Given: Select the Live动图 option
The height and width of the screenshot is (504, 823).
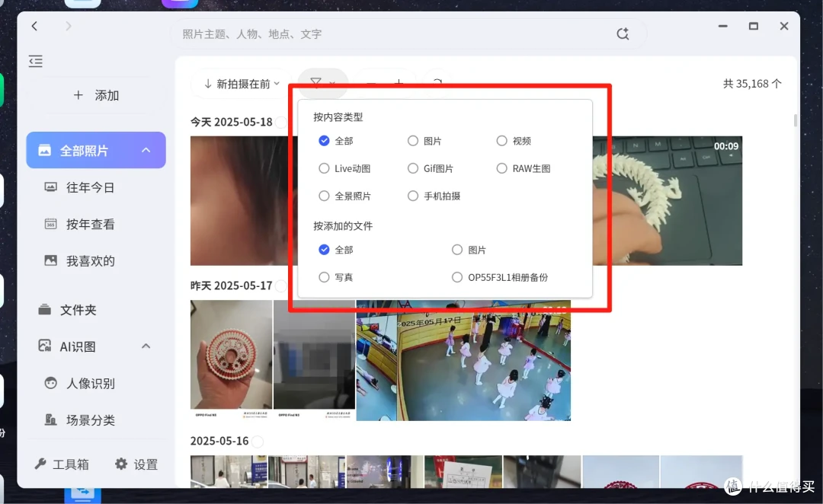Looking at the screenshot, I should [324, 168].
